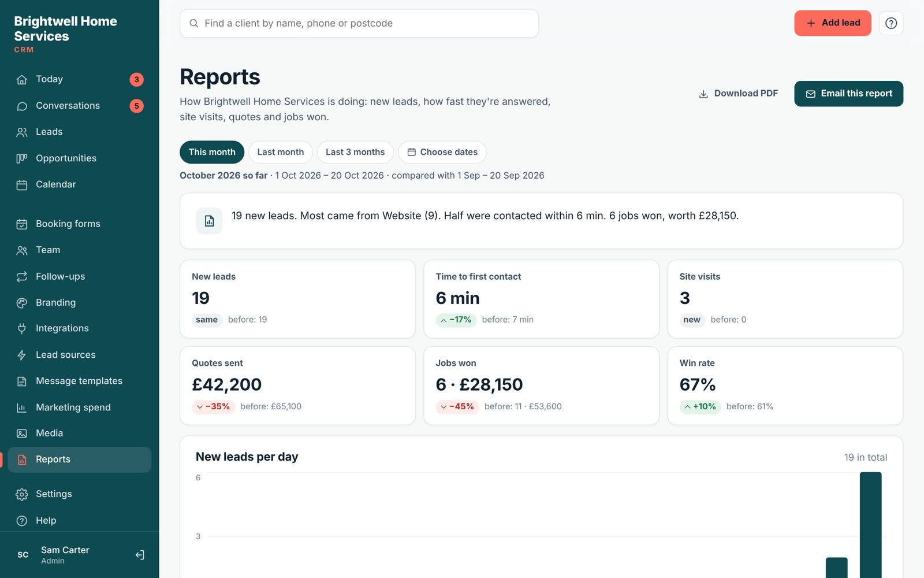The image size is (924, 578).
Task: Click the Time to first contact -17% badge
Action: 456,320
